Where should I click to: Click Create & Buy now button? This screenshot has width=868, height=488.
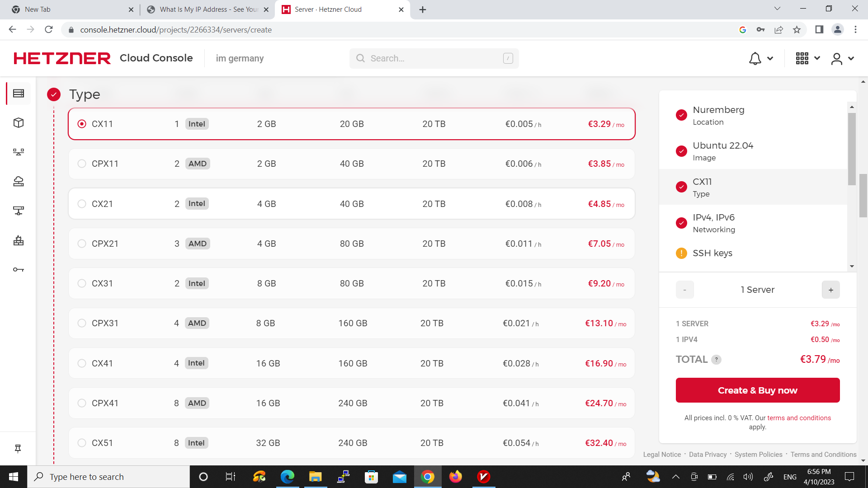758,390
